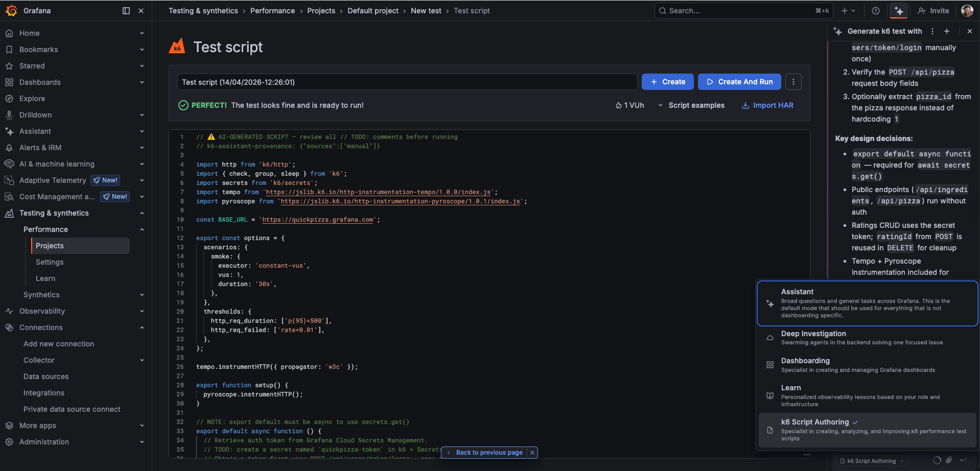The width and height of the screenshot is (980, 471).
Task: Select the Explore compass icon in the sidebar
Action: click(10, 98)
